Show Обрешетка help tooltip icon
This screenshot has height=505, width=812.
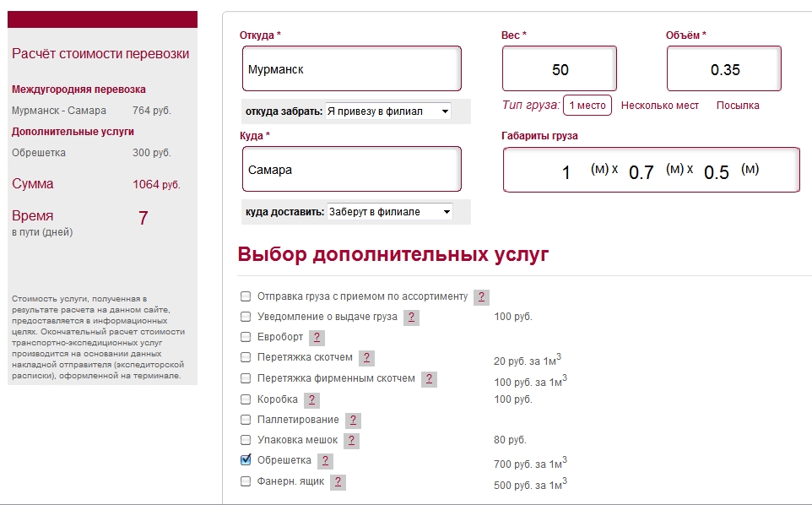[325, 461]
